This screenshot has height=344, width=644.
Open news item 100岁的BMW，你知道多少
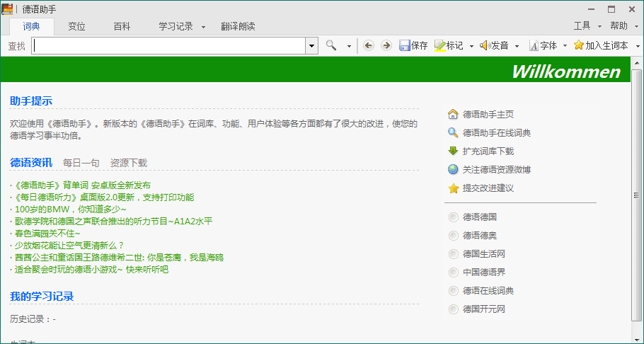(x=70, y=210)
